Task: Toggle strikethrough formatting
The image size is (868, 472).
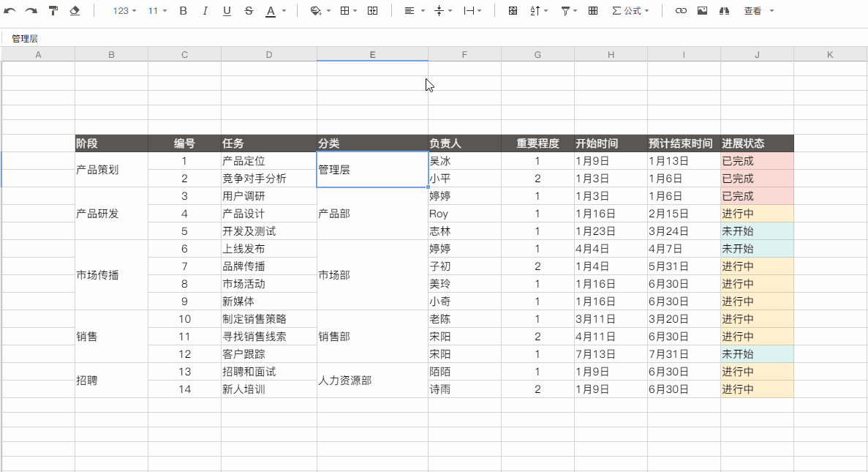Action: 248,10
